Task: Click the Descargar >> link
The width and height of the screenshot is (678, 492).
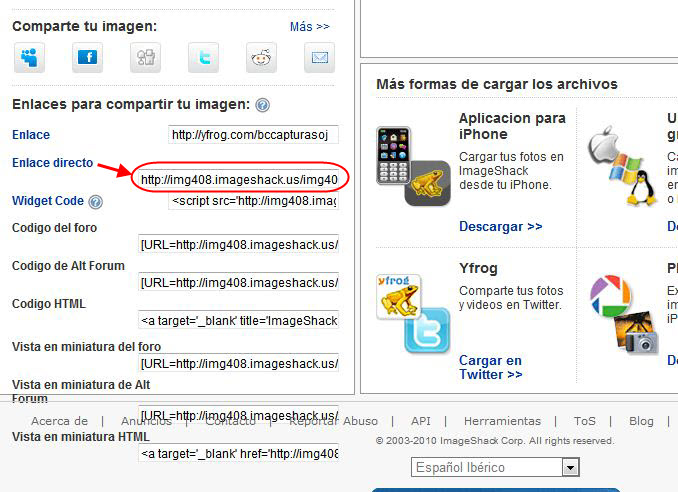Action: [x=500, y=227]
